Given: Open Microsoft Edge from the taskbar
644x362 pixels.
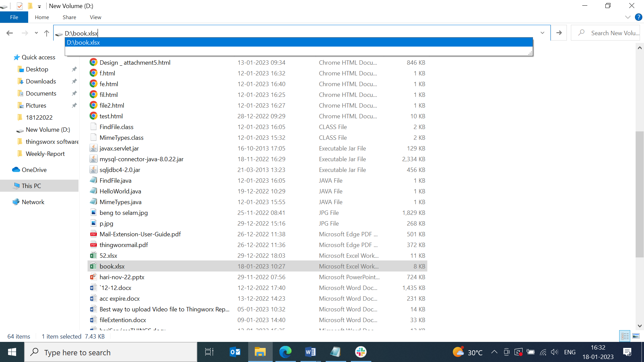Looking at the screenshot, I should click(285, 352).
